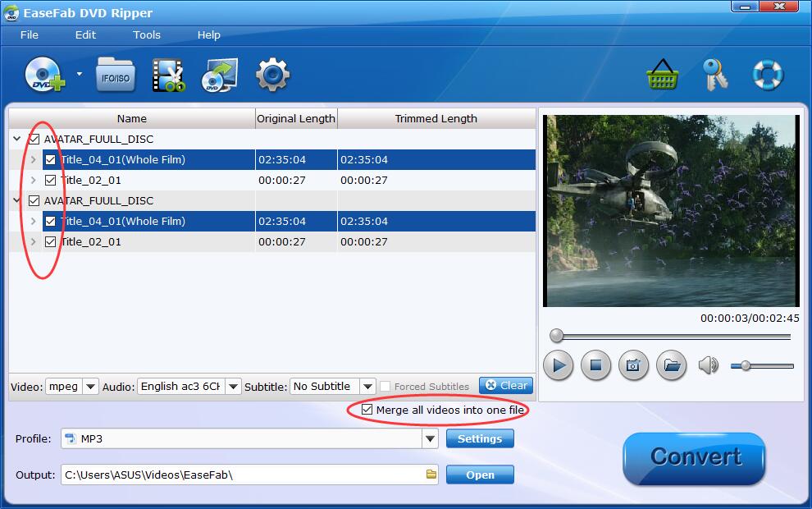This screenshot has width=812, height=509.
Task: Click the Output path input field
Action: 249,475
